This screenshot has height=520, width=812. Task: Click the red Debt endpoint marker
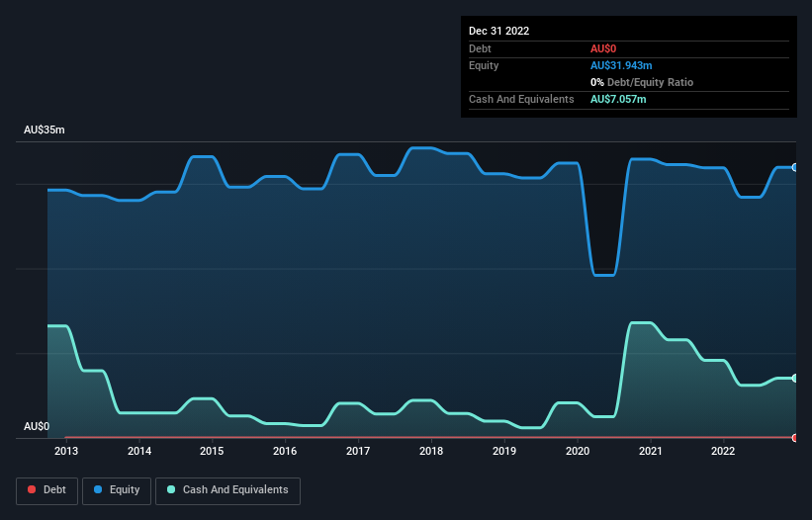(795, 438)
